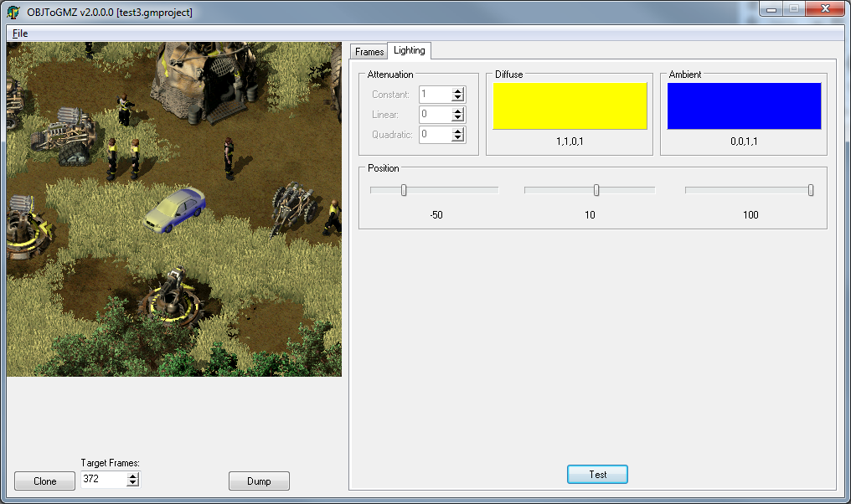This screenshot has height=504, width=851.
Task: Click the Clone button
Action: (x=44, y=481)
